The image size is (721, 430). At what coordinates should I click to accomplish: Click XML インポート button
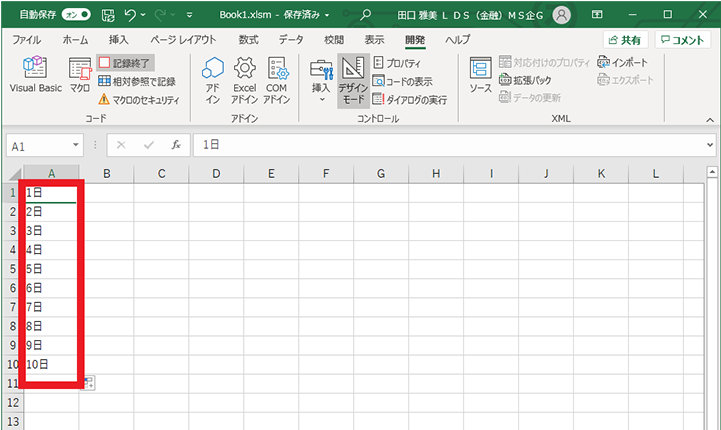(622, 62)
